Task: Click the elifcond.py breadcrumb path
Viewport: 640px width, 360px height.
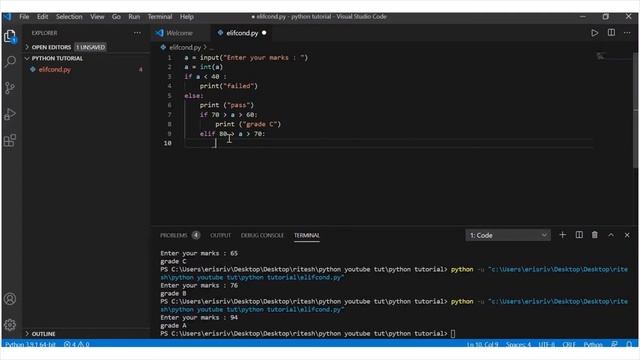Action: click(x=184, y=47)
